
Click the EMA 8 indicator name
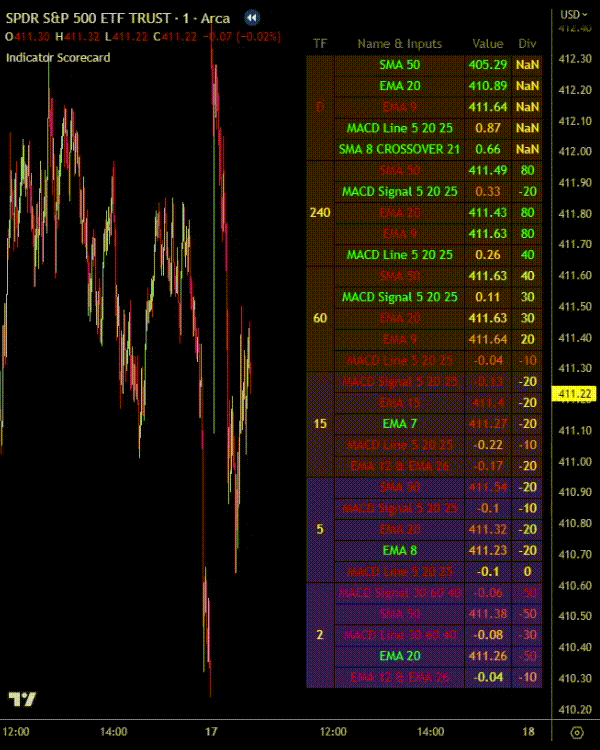pos(400,551)
